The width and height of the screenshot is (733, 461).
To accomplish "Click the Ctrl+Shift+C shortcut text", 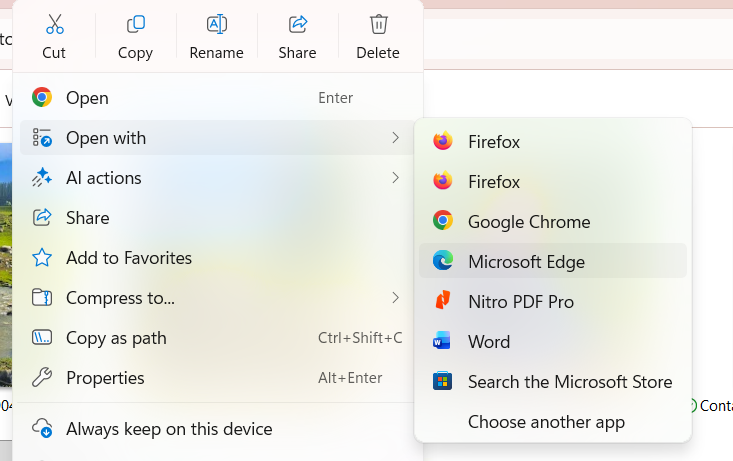I will pos(360,338).
